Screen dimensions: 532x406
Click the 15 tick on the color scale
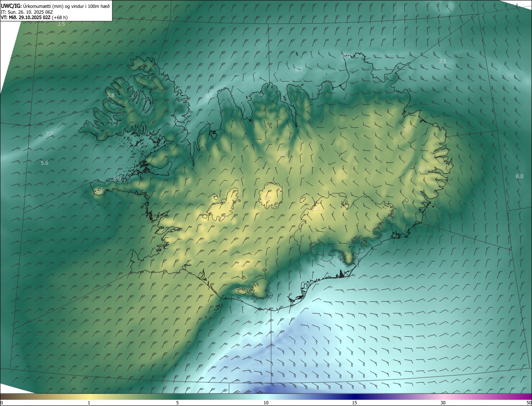tap(355, 403)
